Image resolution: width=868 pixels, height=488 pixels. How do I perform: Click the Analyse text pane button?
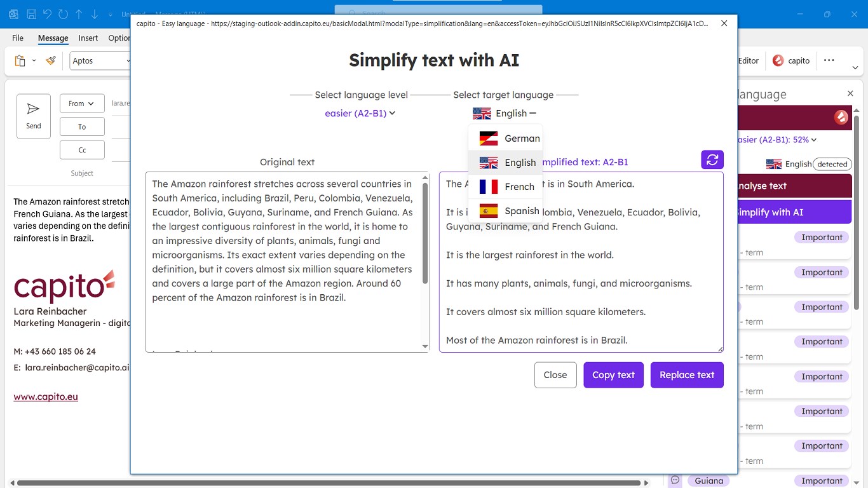point(794,186)
